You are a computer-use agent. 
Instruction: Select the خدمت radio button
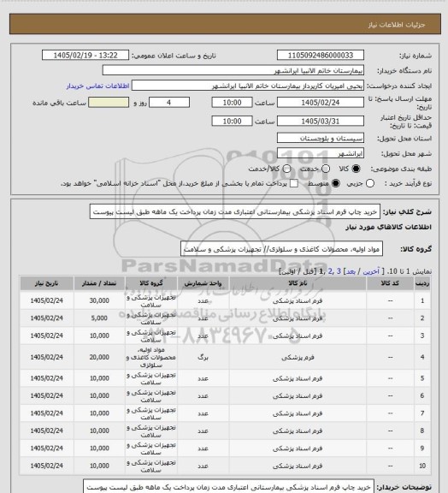[326, 169]
